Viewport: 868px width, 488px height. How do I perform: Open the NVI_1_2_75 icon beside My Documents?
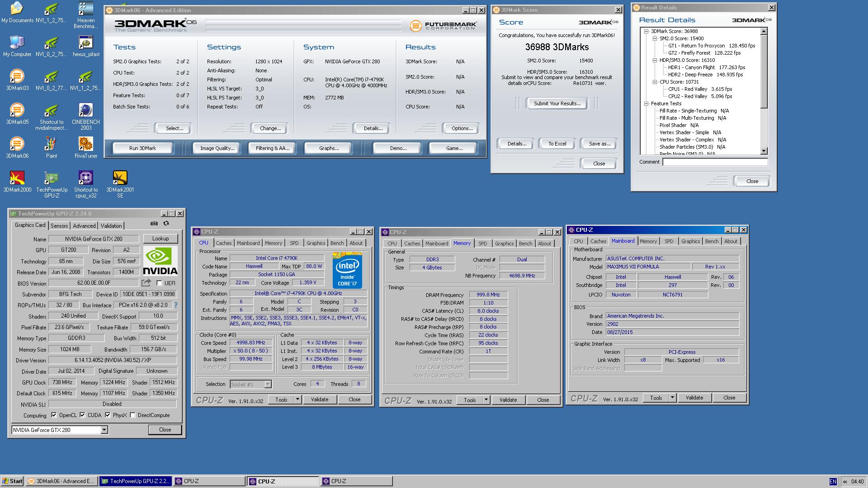[x=52, y=12]
